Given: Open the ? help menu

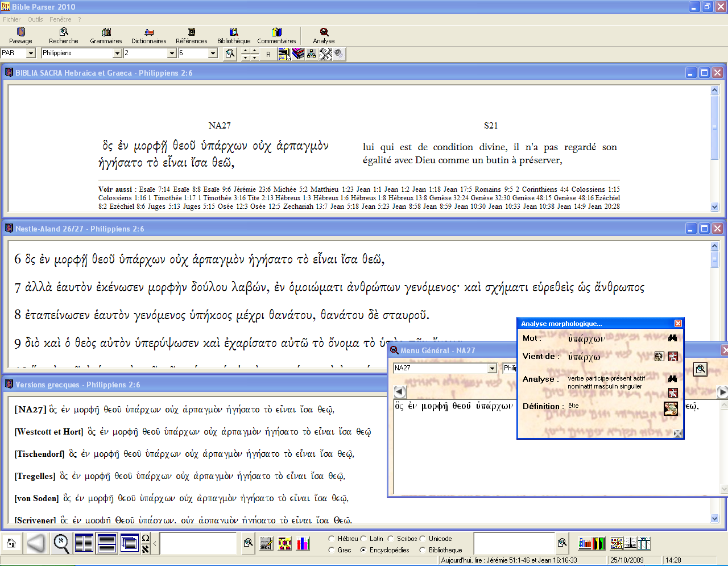Looking at the screenshot, I should 80,19.
